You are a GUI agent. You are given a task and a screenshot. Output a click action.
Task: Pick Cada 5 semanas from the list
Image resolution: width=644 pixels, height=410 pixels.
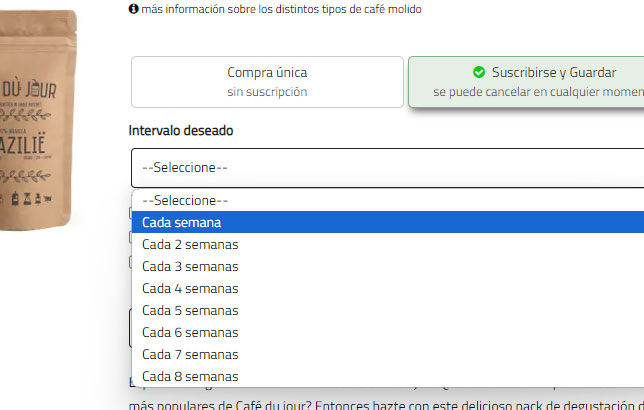click(190, 310)
